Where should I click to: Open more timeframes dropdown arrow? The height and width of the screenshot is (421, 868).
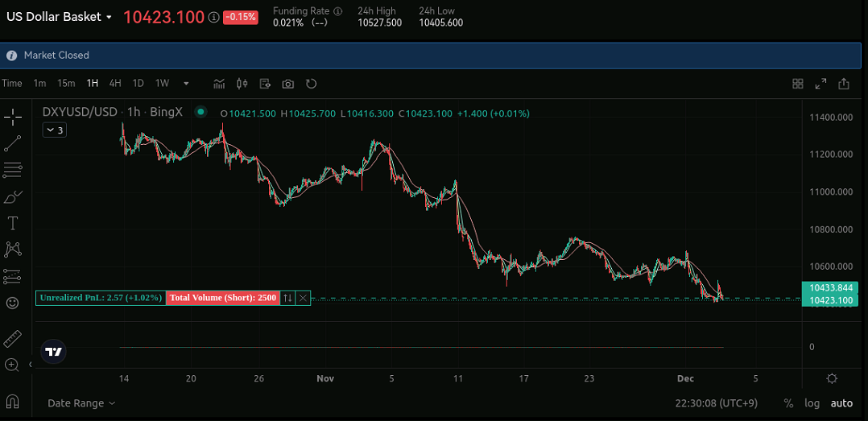[x=186, y=84]
